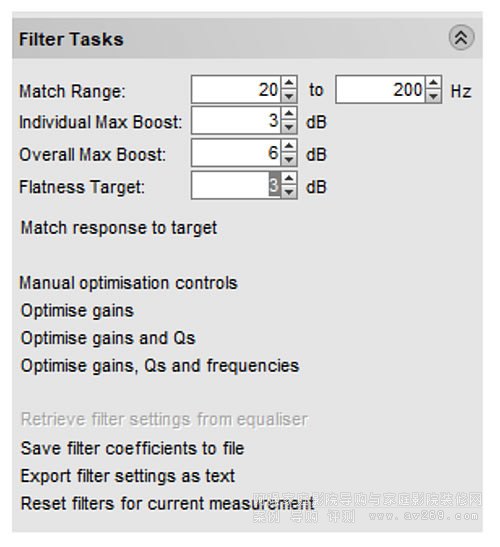This screenshot has height=547, width=500.
Task: Click Match response to target
Action: point(119,228)
